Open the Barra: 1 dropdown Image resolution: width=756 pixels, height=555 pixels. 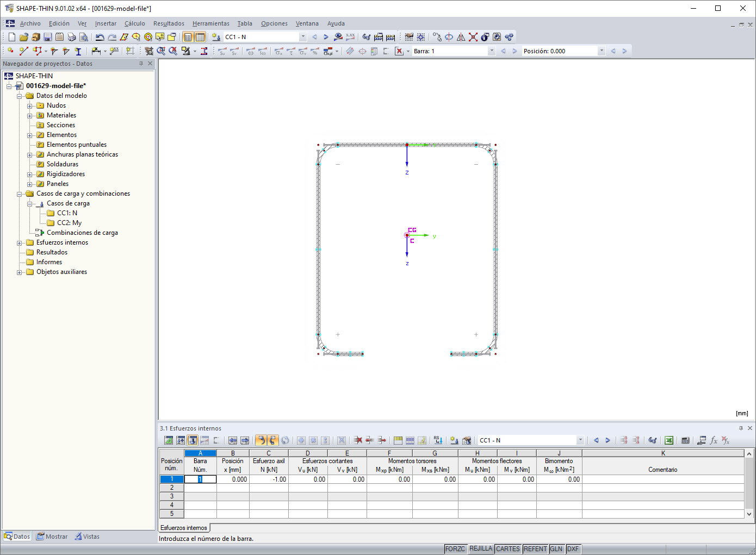coord(492,51)
